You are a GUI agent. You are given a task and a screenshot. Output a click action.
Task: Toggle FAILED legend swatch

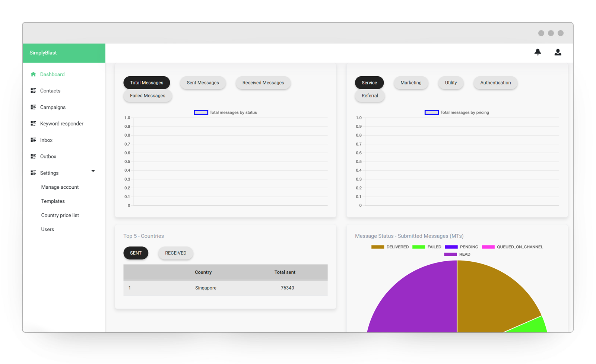[419, 247]
